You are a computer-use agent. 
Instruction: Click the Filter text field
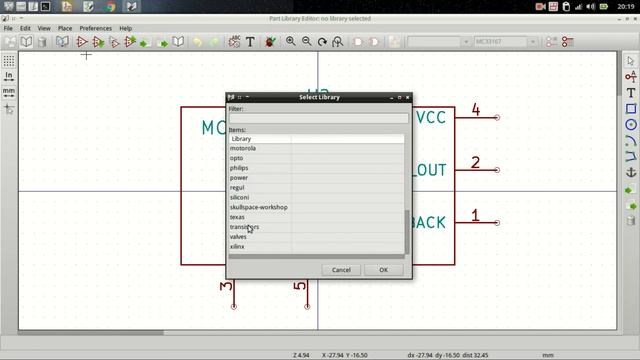click(x=318, y=118)
